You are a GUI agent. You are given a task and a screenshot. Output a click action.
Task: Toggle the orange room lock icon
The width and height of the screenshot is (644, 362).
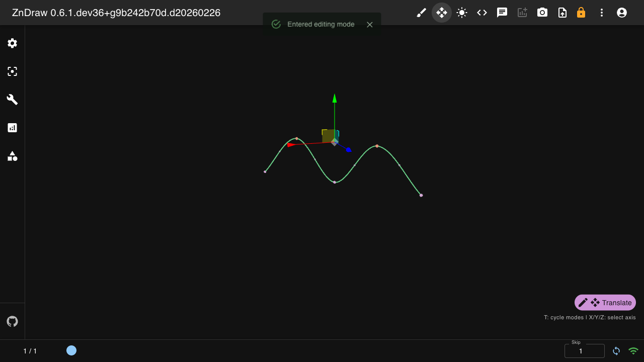pyautogui.click(x=581, y=13)
